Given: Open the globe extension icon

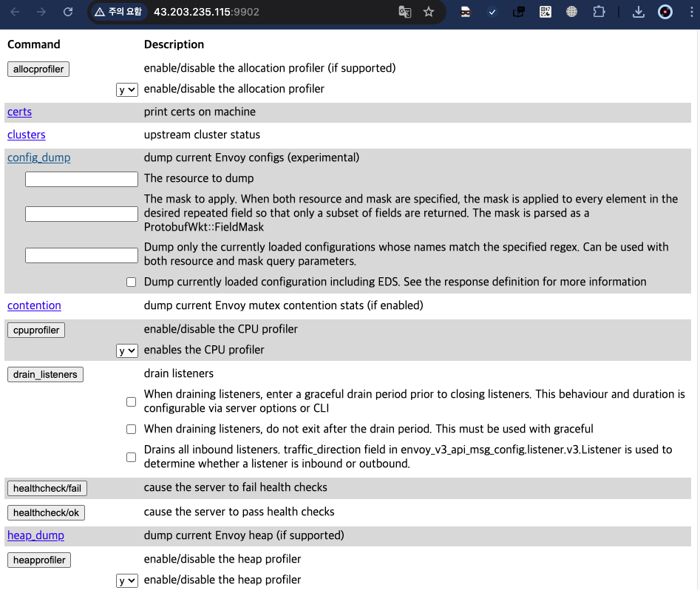Looking at the screenshot, I should click(571, 12).
